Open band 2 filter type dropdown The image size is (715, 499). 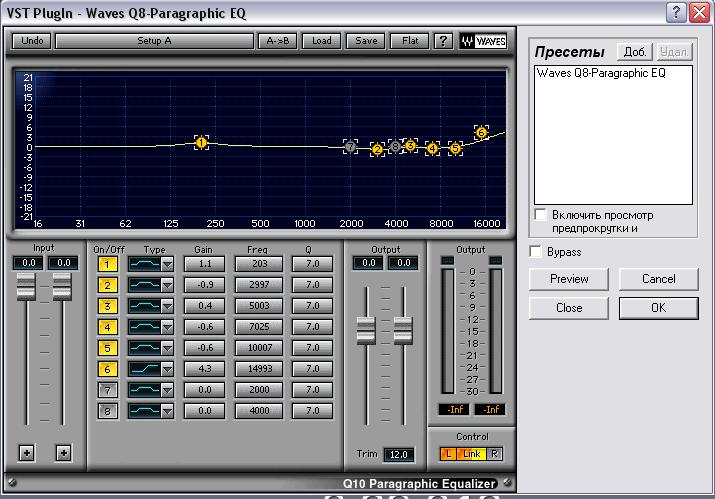[167, 285]
